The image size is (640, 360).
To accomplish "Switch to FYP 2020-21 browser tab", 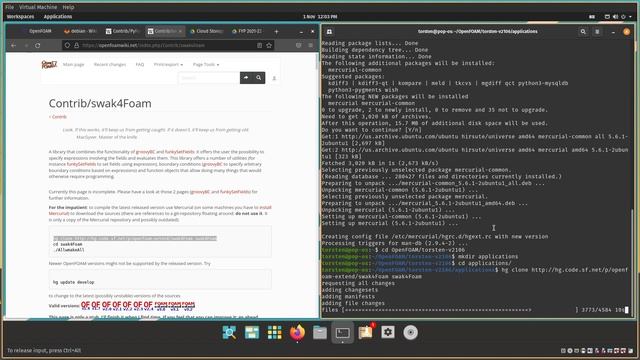I will pyautogui.click(x=248, y=31).
